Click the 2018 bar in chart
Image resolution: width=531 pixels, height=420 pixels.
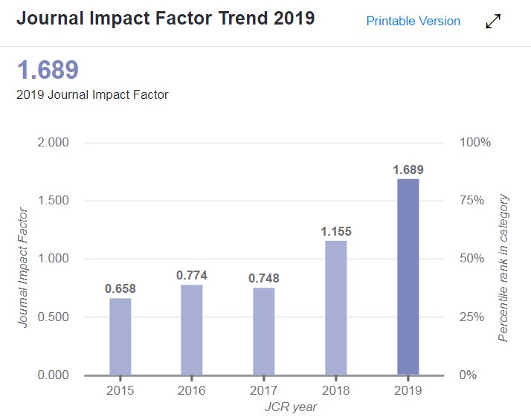pos(336,307)
